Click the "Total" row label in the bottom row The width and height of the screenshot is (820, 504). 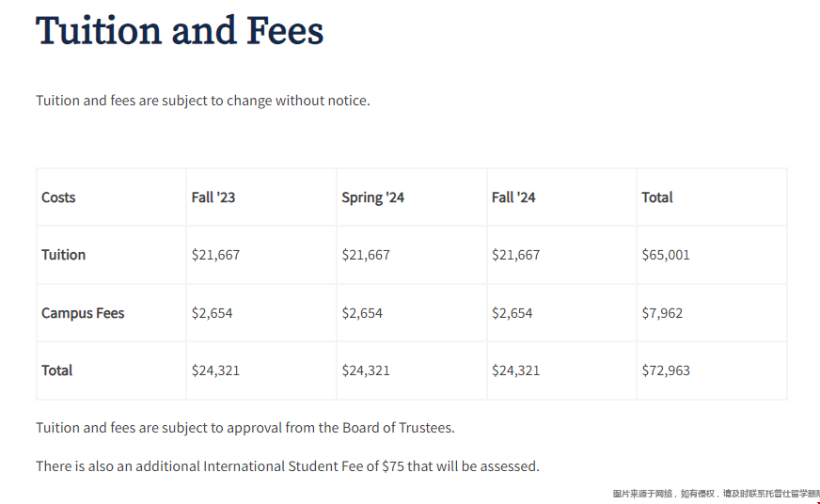pos(56,370)
